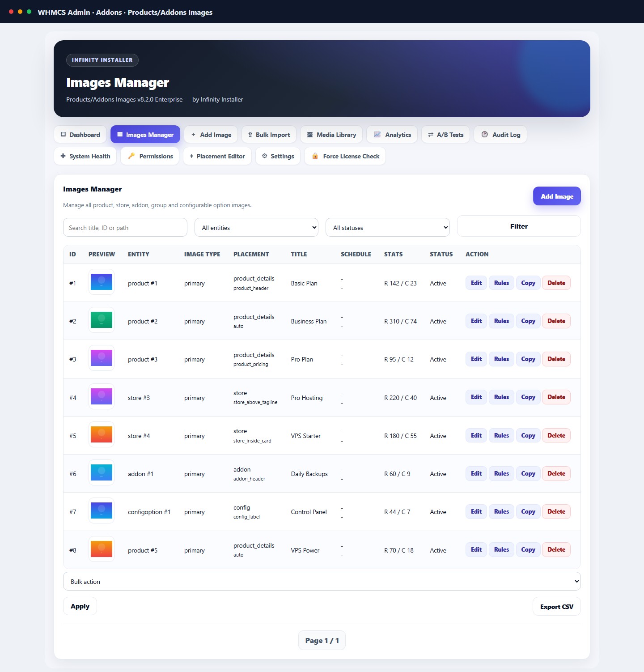
Task: Click the Placement Editor diamond icon
Action: click(x=191, y=156)
